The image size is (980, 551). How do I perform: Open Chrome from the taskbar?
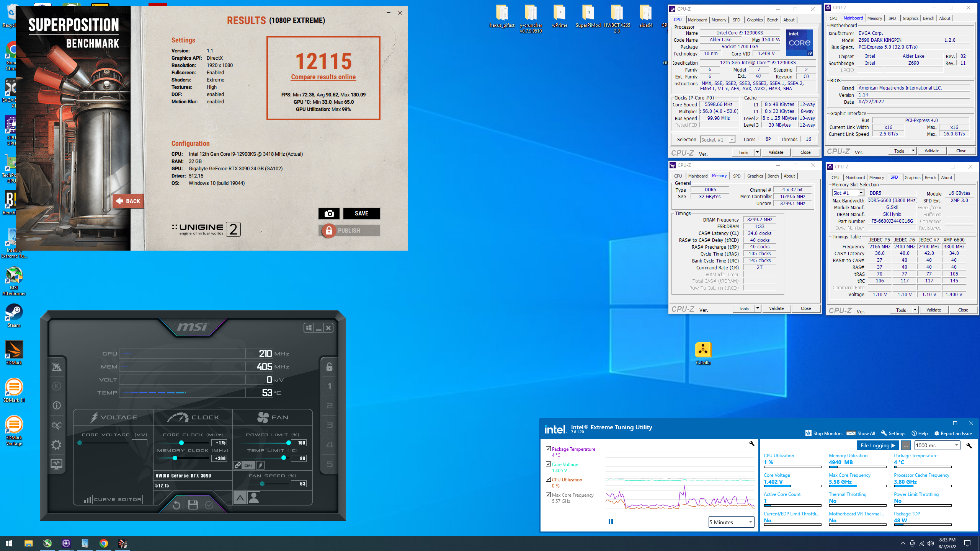click(104, 543)
